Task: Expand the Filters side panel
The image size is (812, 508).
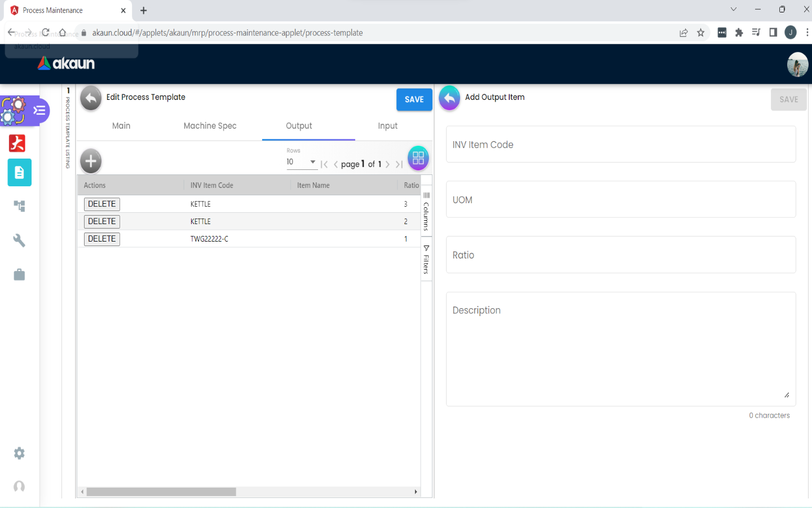Action: click(x=426, y=260)
